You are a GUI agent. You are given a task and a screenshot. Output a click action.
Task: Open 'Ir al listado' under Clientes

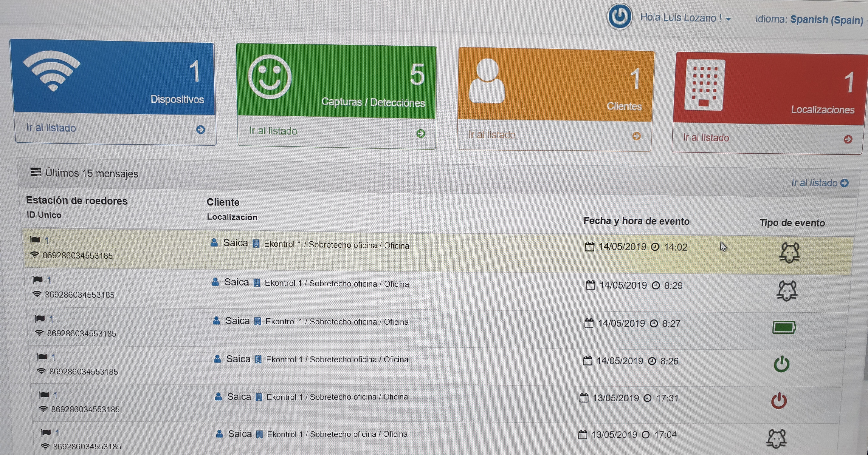pos(492,135)
